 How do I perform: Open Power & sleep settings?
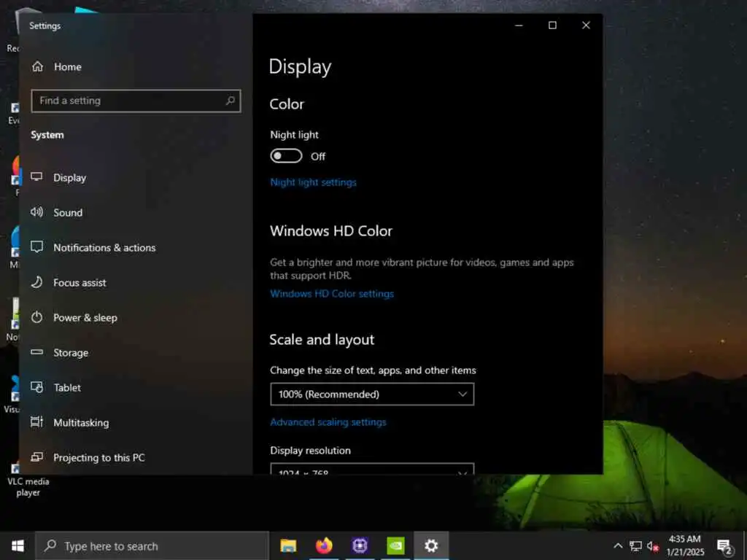pos(85,318)
